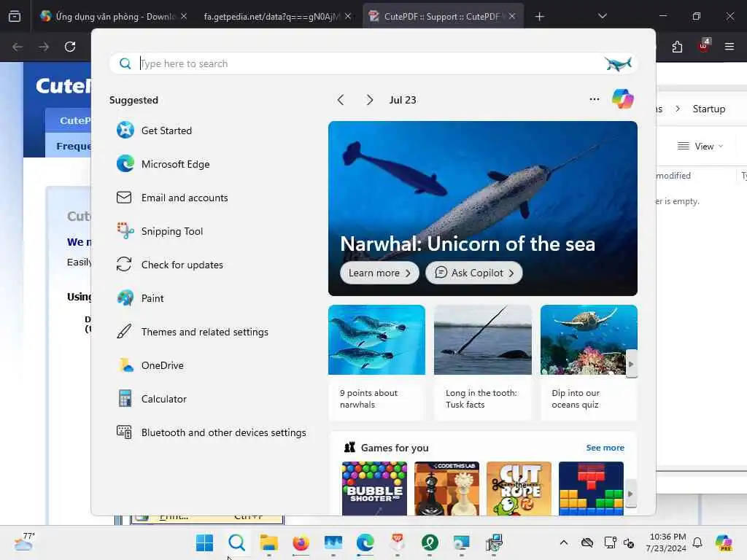Open Copilot preview icon in taskbar corner
This screenshot has width=747, height=560.
[x=724, y=542]
